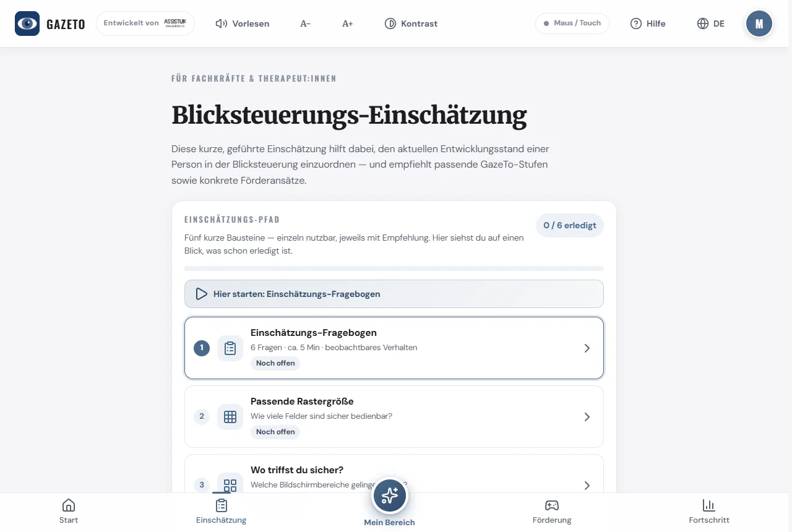Click the clipboard icon of Einschätzungs-Fragebogen
792x532 pixels.
click(230, 348)
